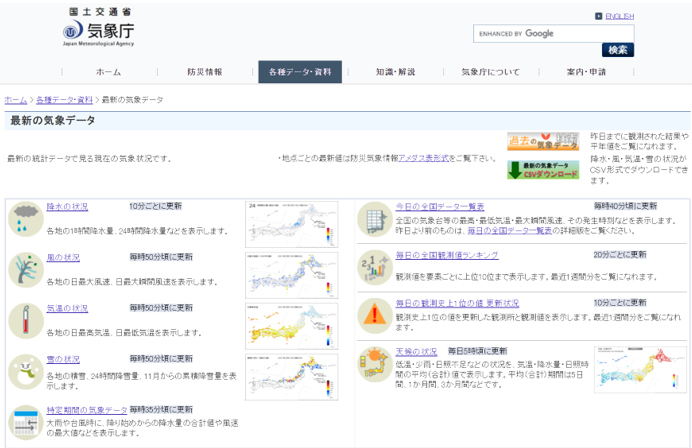
Task: Open the 過去の気象データ banner button
Action: 543,141
